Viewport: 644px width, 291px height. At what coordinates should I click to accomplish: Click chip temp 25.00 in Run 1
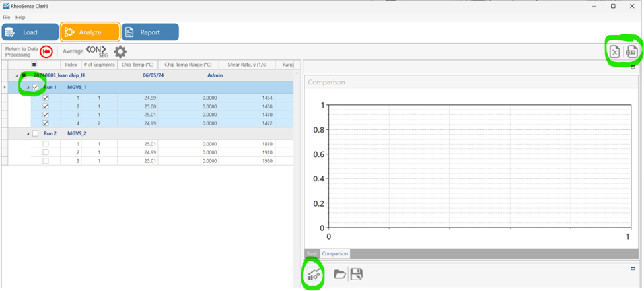pos(137,106)
